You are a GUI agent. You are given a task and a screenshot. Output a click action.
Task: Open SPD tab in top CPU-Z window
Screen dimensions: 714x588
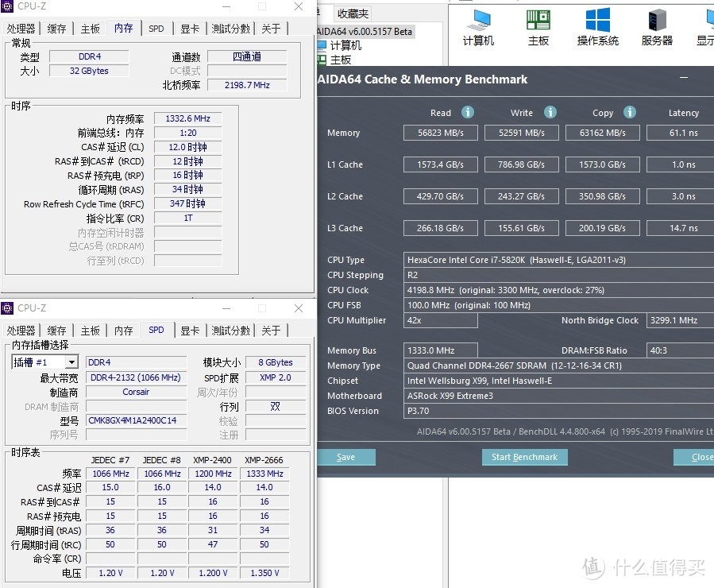pyautogui.click(x=156, y=29)
